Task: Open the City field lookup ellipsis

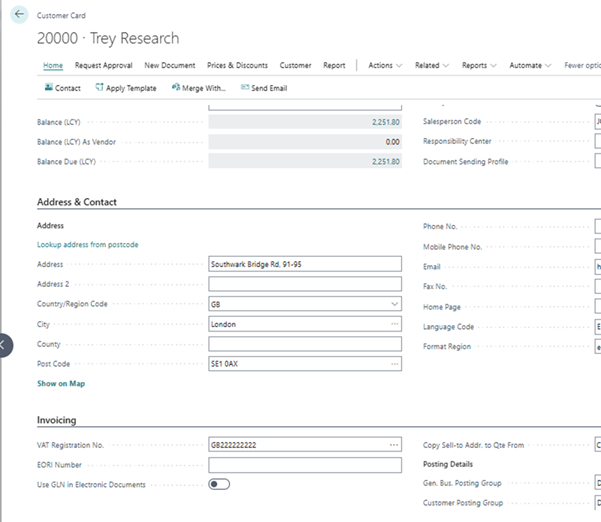Action: pyautogui.click(x=394, y=324)
